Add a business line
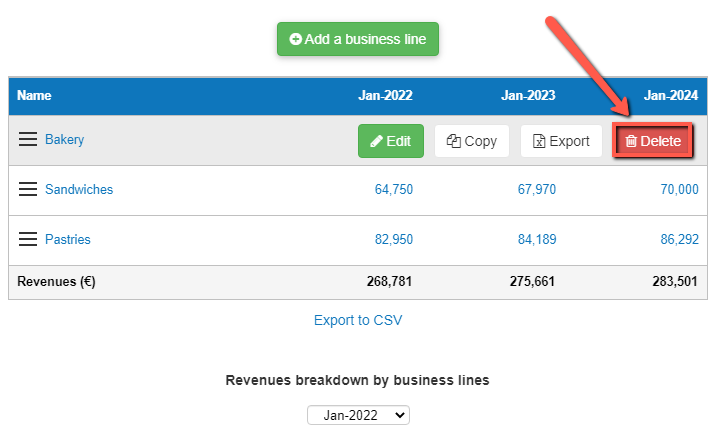This screenshot has width=715, height=435. 358,40
